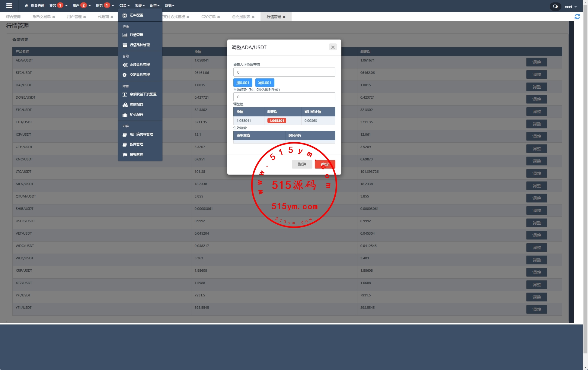Screen dimensions: 588x370
Task: Expand the 报表 dropdown menu
Action: pos(140,5)
